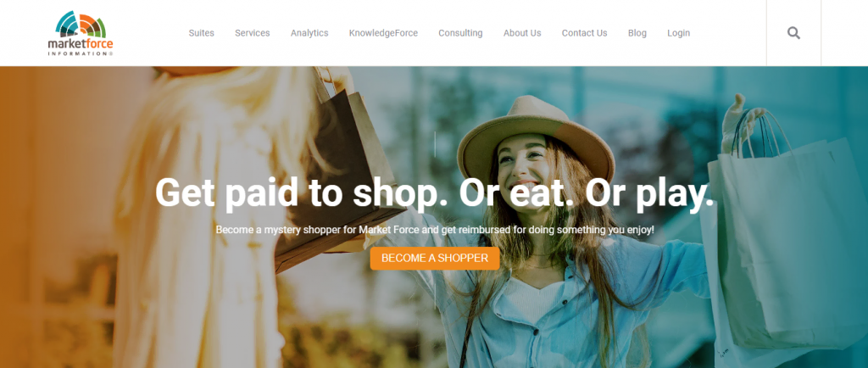Click the 'Get paid to shop' headline
This screenshot has width=868, height=368.
tap(435, 193)
